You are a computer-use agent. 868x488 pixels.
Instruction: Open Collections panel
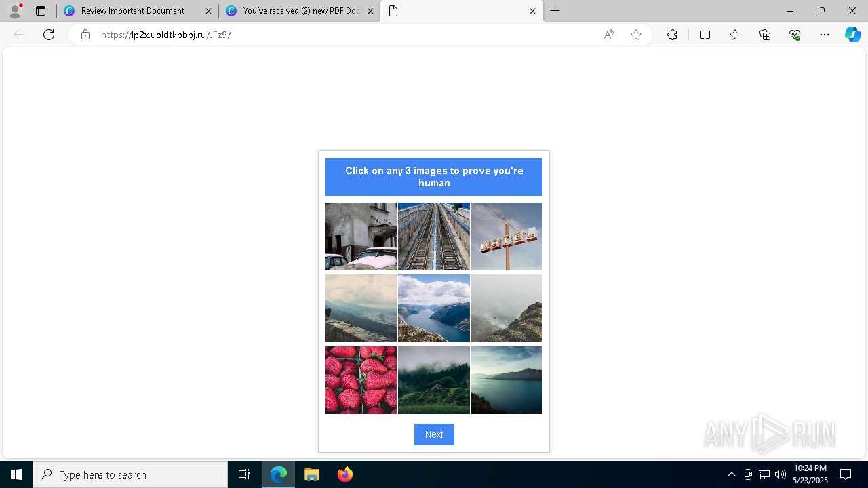coord(765,35)
